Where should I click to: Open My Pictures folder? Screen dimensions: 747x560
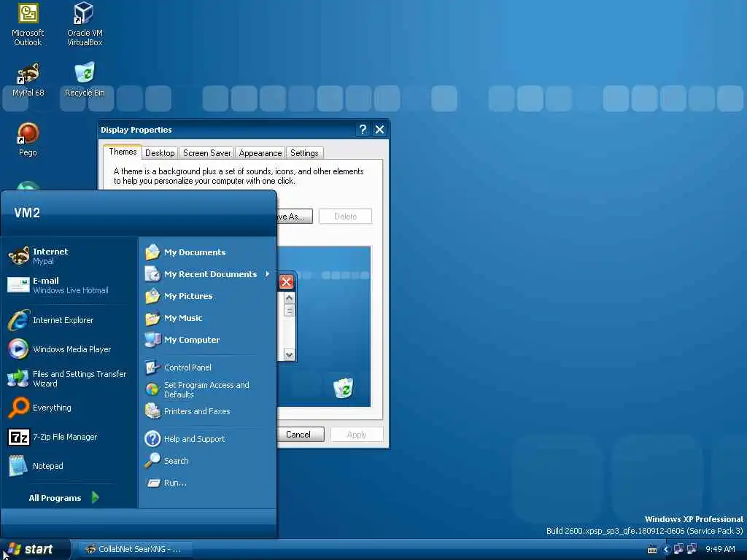point(207,296)
